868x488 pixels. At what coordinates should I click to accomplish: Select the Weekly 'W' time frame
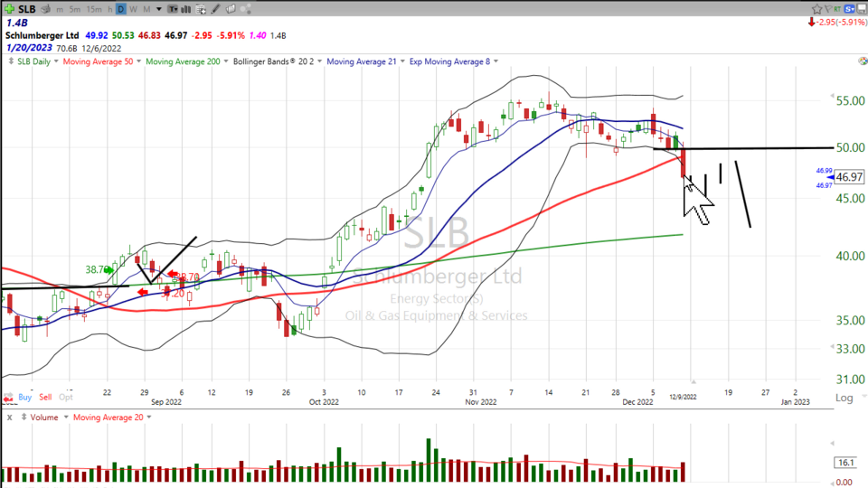point(133,9)
